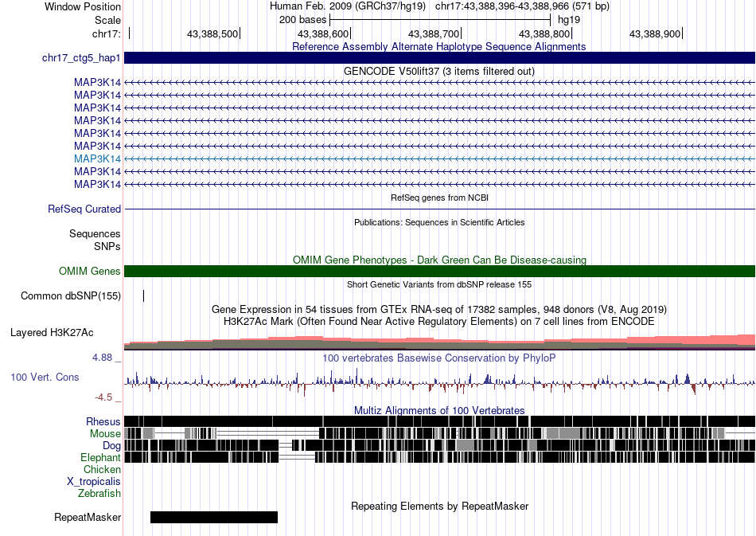
Task: Select the Mouse alignment row blocks
Action: pyautogui.click(x=439, y=433)
